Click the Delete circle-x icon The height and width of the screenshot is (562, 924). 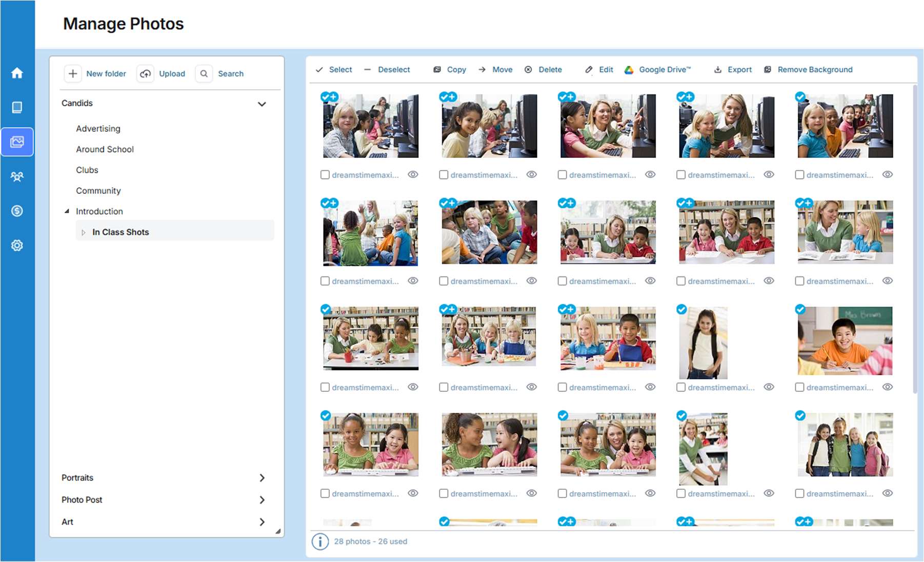(x=528, y=70)
